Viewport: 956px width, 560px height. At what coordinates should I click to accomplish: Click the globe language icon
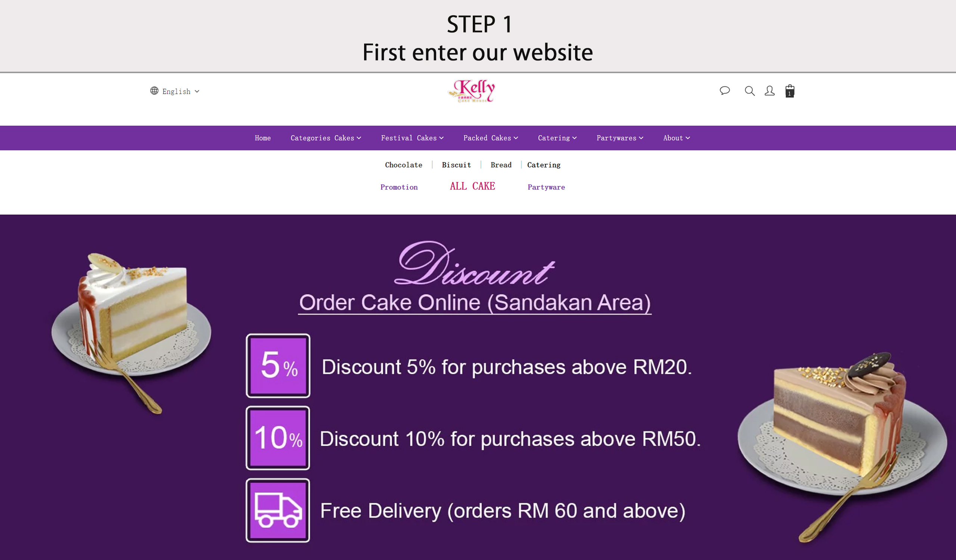(154, 91)
